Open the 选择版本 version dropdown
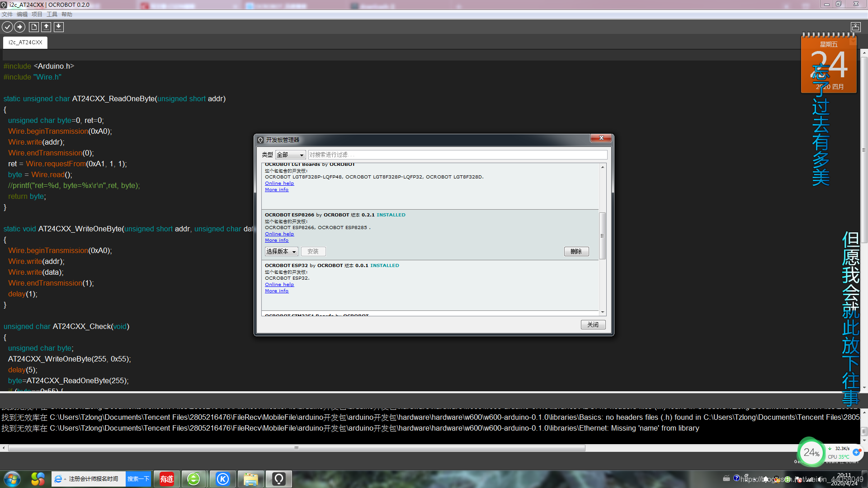 pyautogui.click(x=281, y=252)
